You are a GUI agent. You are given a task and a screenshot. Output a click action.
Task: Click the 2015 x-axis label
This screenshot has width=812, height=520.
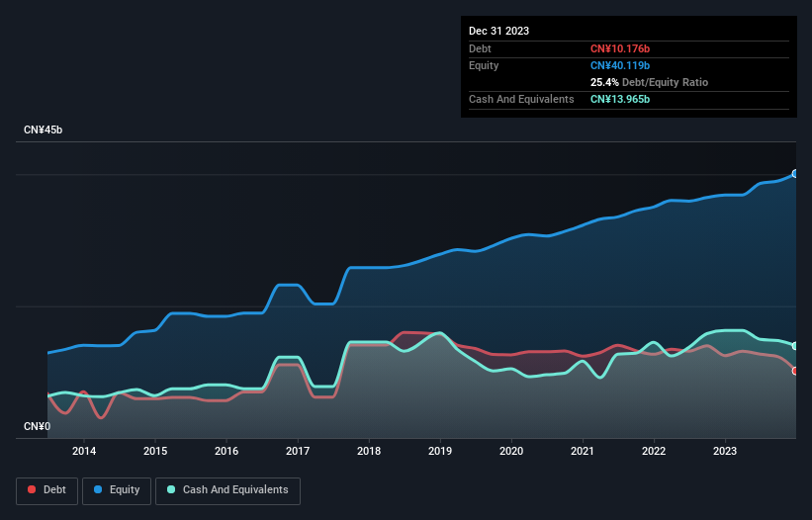[155, 451]
